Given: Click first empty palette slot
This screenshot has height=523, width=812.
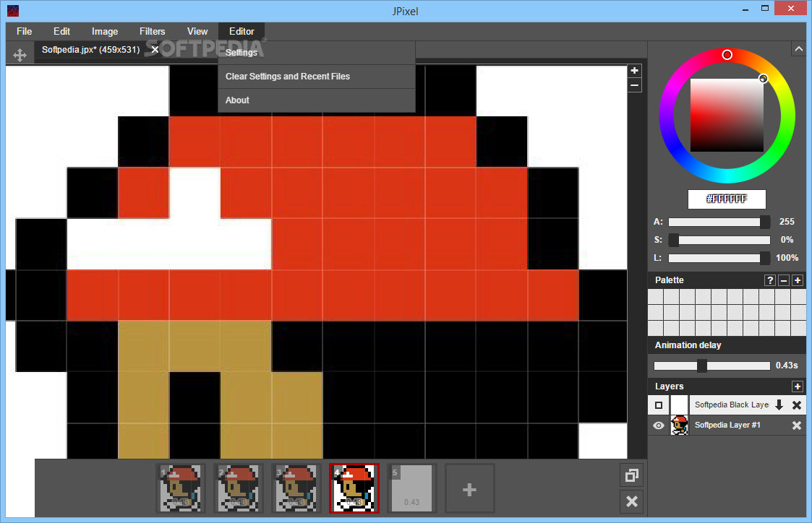Looking at the screenshot, I should tap(656, 296).
